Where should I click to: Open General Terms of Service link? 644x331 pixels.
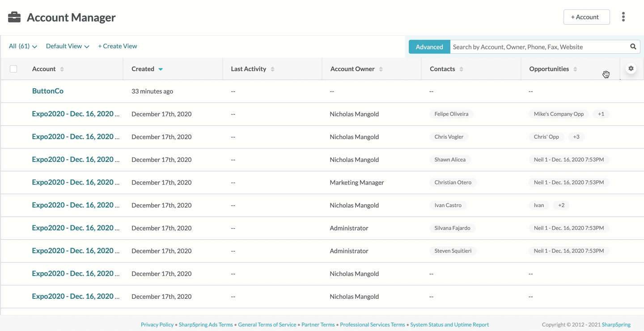[x=267, y=325]
